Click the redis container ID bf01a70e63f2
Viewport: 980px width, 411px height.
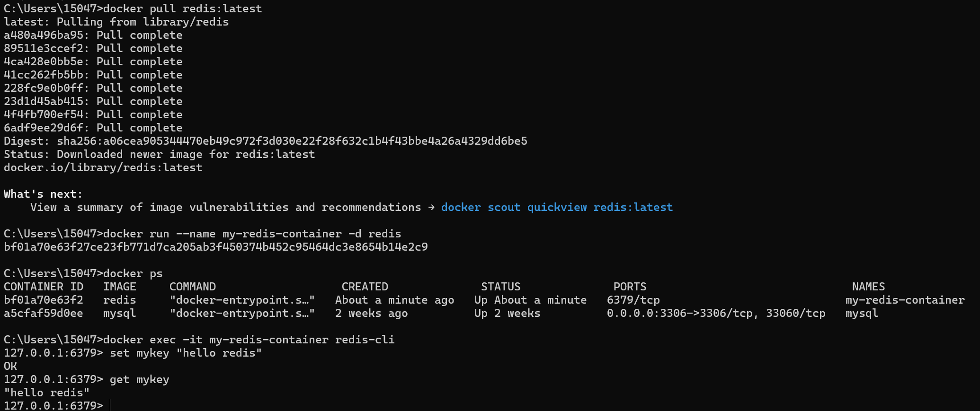44,300
